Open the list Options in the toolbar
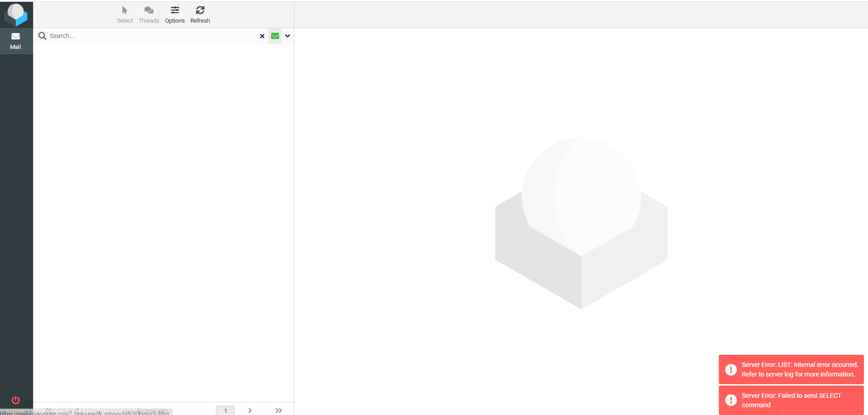This screenshot has width=868, height=415. click(x=175, y=14)
